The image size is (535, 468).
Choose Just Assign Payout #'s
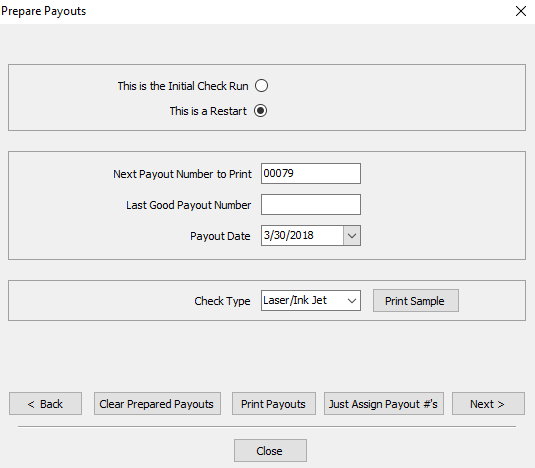pyautogui.click(x=384, y=404)
